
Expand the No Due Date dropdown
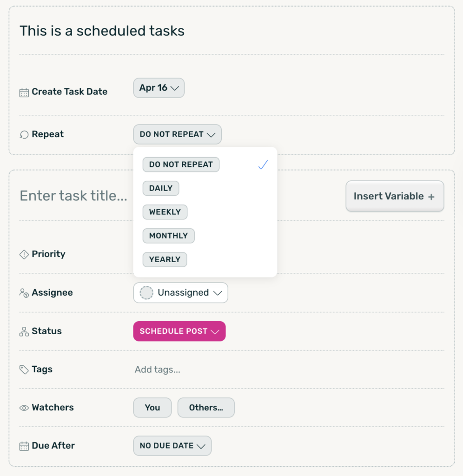tap(172, 446)
